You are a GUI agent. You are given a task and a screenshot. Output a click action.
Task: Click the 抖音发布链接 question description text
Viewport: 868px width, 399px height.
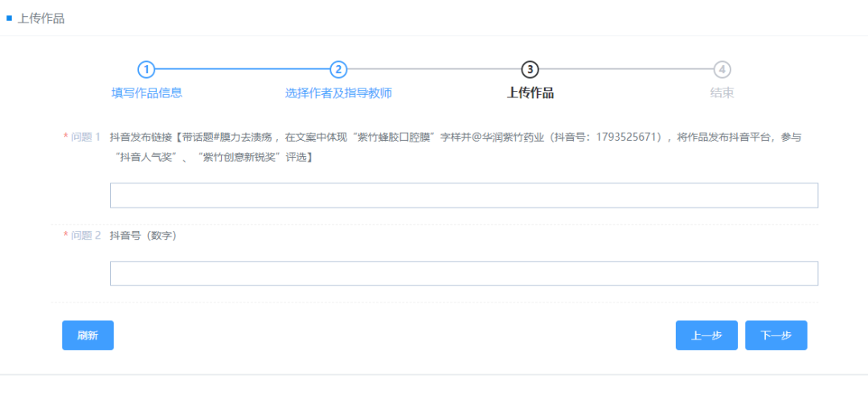pyautogui.click(x=456, y=147)
